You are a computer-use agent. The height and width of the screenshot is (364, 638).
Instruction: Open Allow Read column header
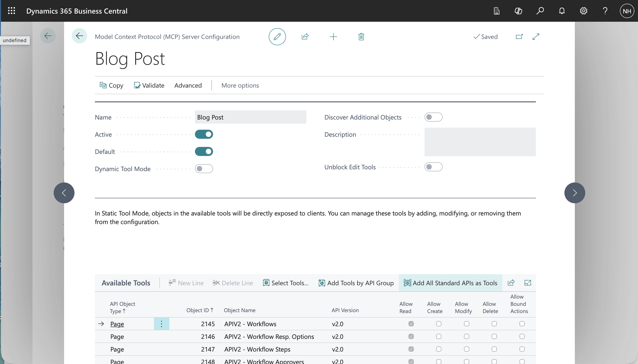point(406,307)
